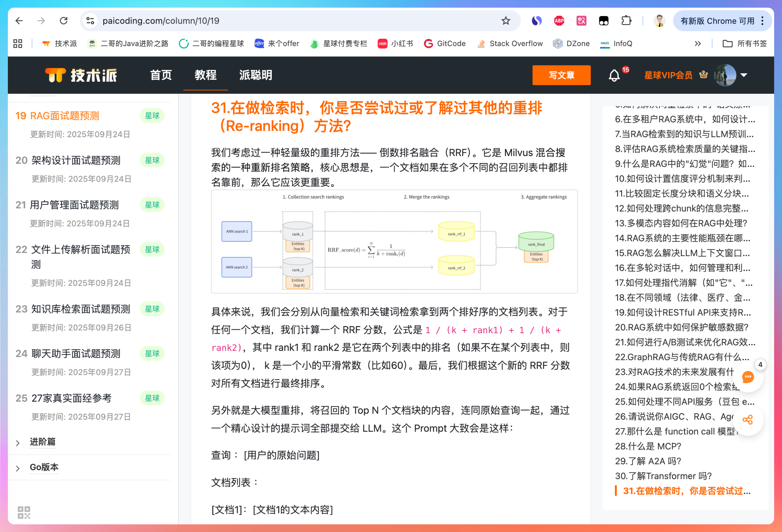Open the translate extension icon

coord(581,21)
